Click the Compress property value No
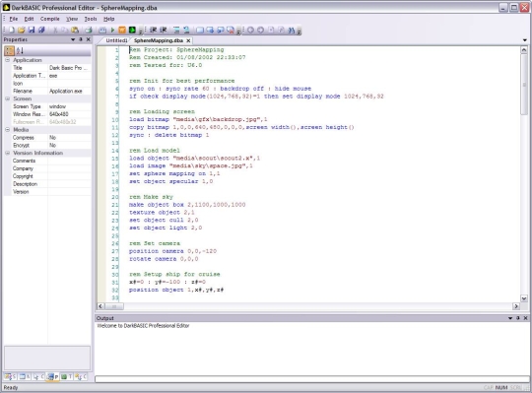This screenshot has height=393, width=532. point(69,137)
